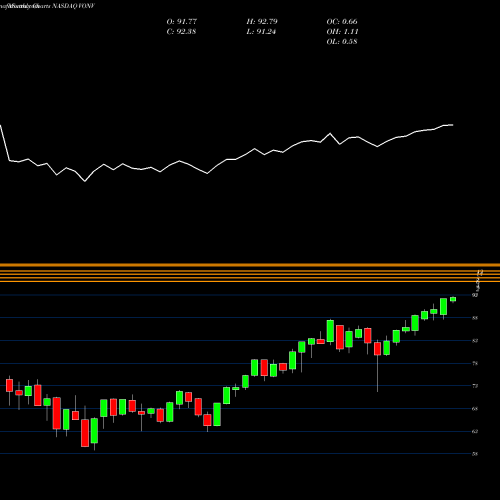Click the "NASDAQ VONV" chart title text
Screen dimensions: 500x500
click(x=75, y=6)
